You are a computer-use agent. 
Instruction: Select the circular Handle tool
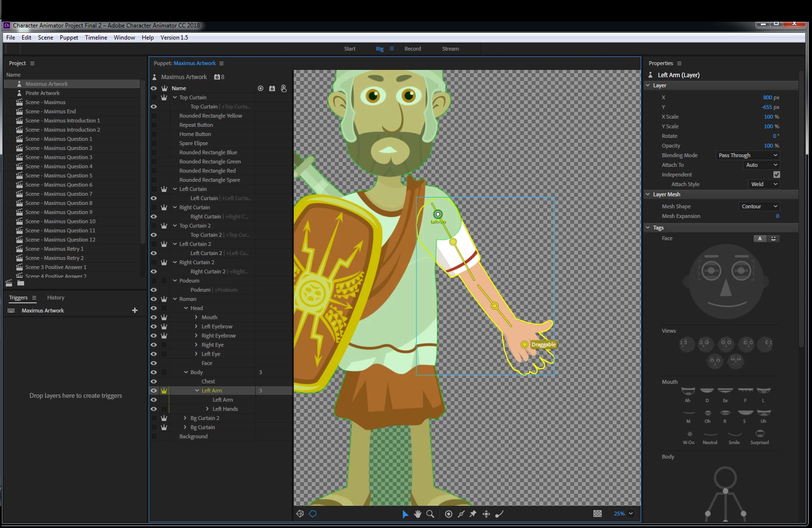(449, 514)
